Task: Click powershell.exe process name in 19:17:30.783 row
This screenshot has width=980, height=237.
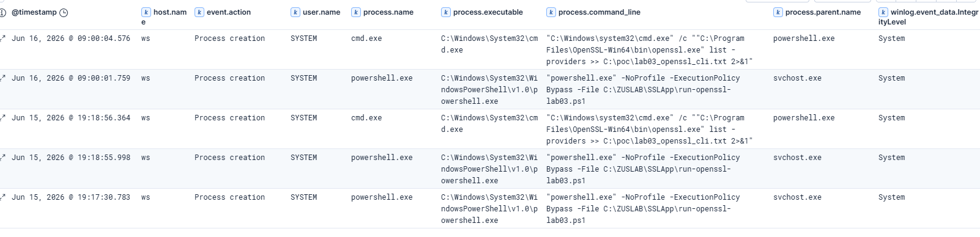Action: click(382, 197)
